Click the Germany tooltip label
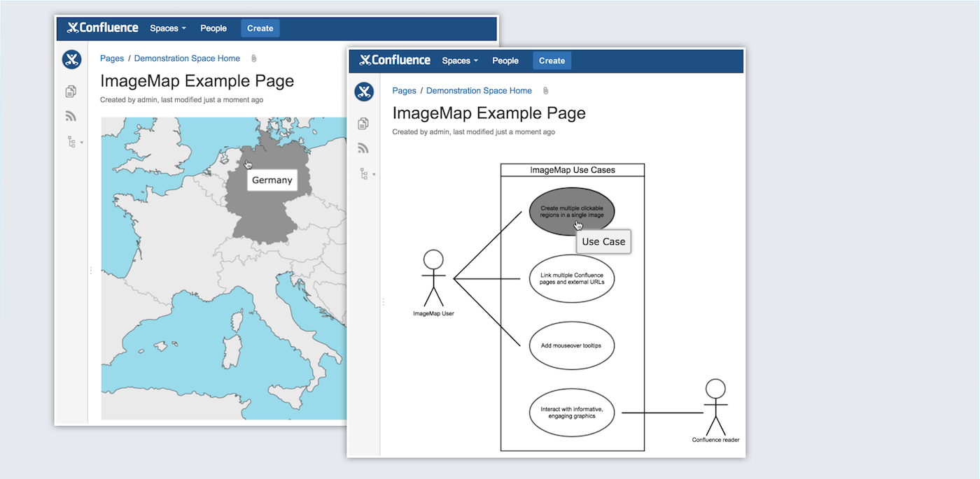The image size is (980, 479). 272,180
